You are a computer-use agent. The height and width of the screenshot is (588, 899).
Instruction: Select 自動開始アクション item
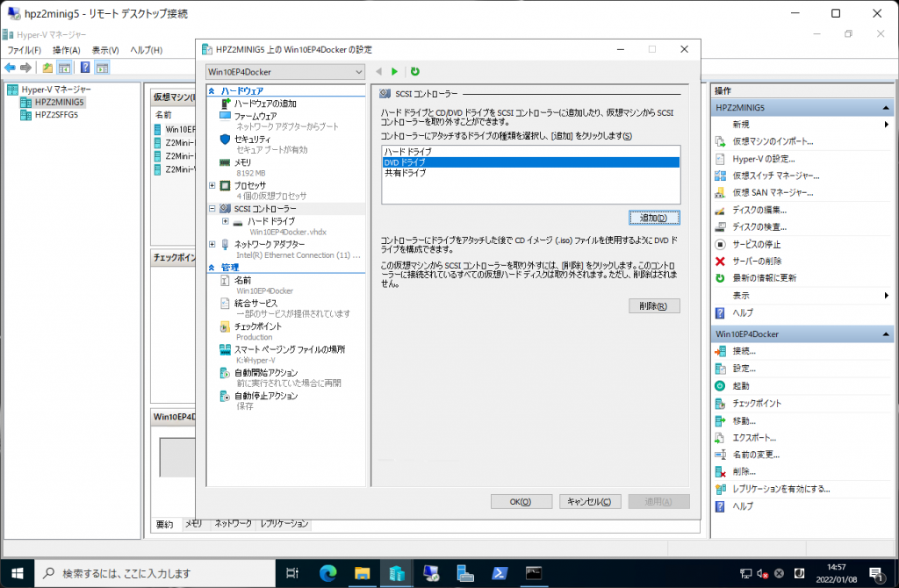tap(266, 373)
